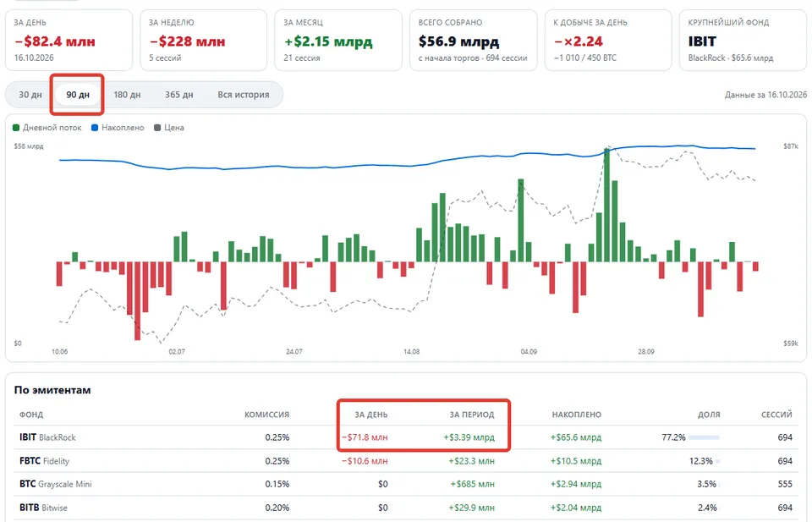Click BTC Grayscale Mini +$685 млн value
812x522 pixels.
472,484
